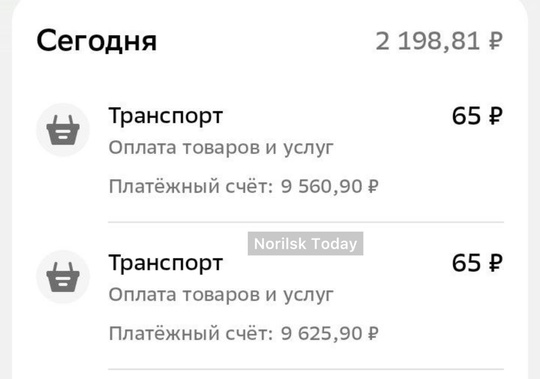540x379 pixels.
Task: Open the daily total 2 198,81 ₽
Action: (439, 42)
